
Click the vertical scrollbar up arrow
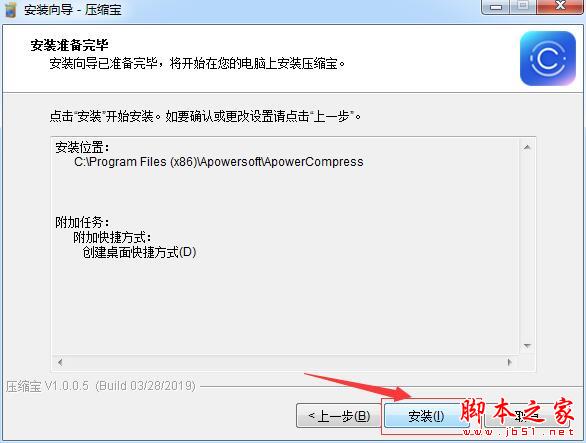[527, 147]
